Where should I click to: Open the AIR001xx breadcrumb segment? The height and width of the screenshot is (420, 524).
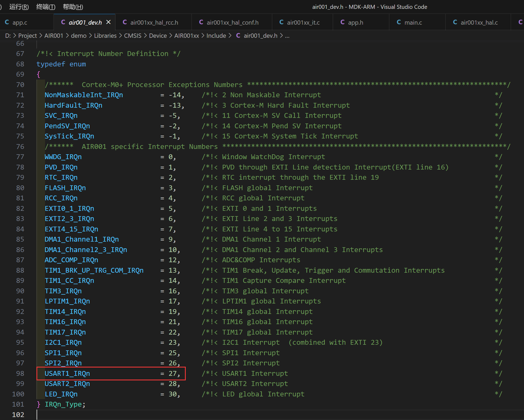pyautogui.click(x=187, y=36)
